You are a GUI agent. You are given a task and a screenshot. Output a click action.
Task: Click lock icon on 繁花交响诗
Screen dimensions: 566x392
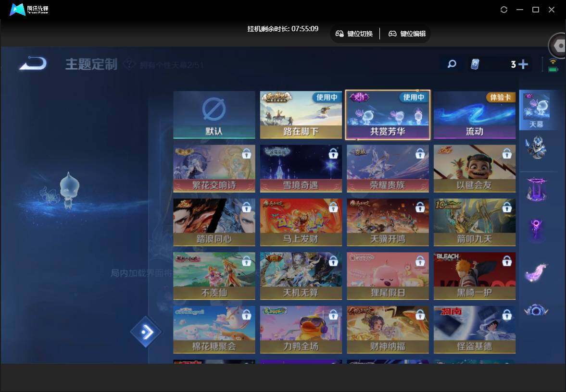coord(247,154)
